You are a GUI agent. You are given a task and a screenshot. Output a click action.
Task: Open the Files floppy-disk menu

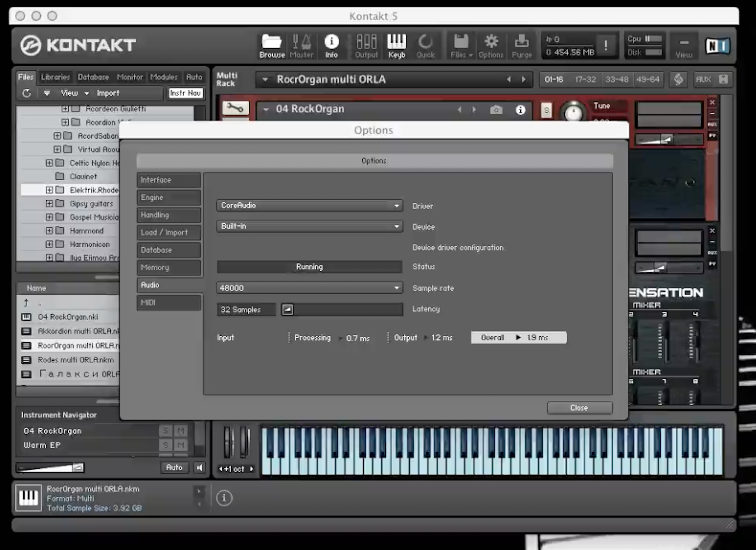[462, 46]
